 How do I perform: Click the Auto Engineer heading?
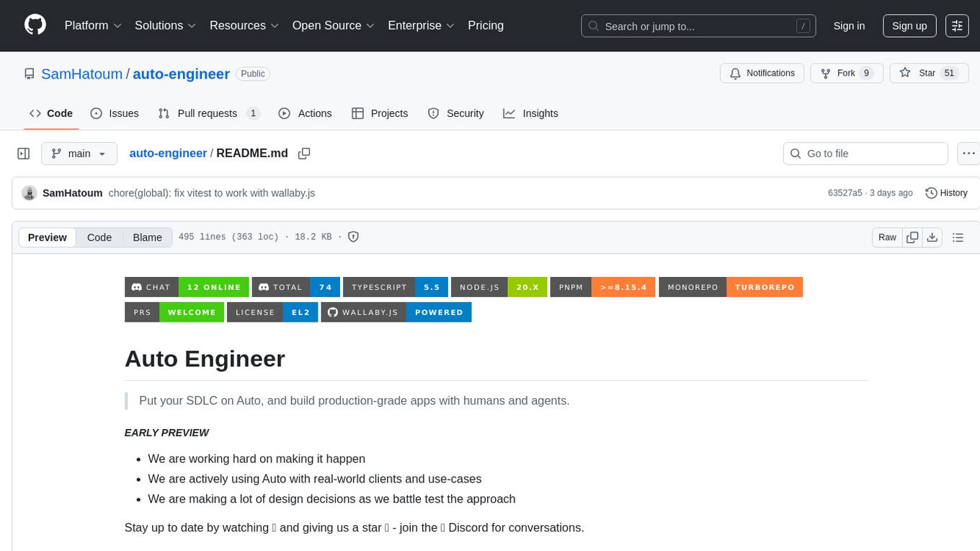tap(205, 359)
